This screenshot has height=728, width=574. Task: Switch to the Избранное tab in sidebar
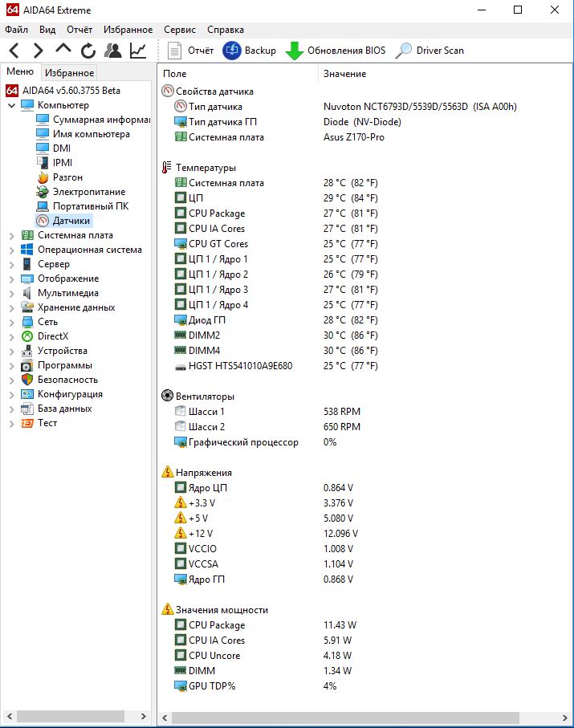69,73
